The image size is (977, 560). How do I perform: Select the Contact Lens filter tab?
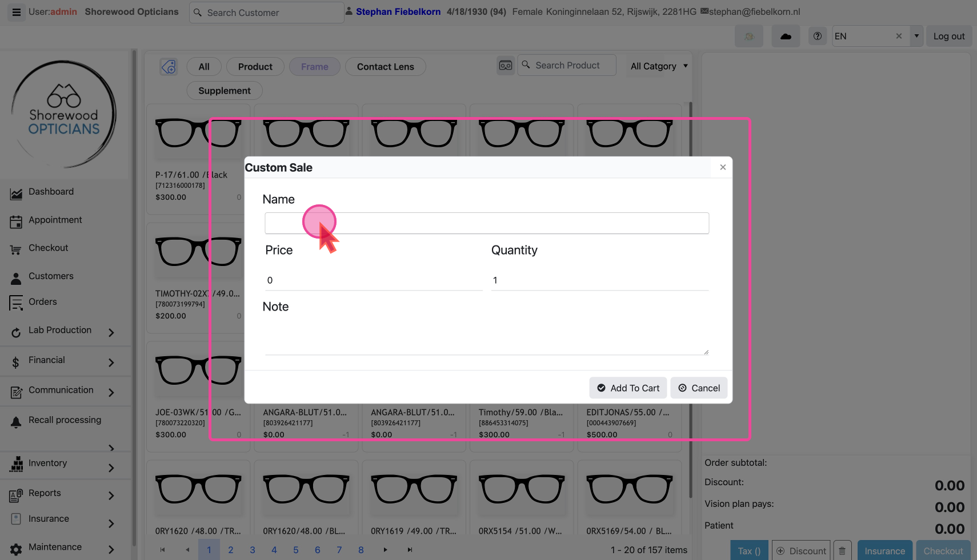(385, 67)
